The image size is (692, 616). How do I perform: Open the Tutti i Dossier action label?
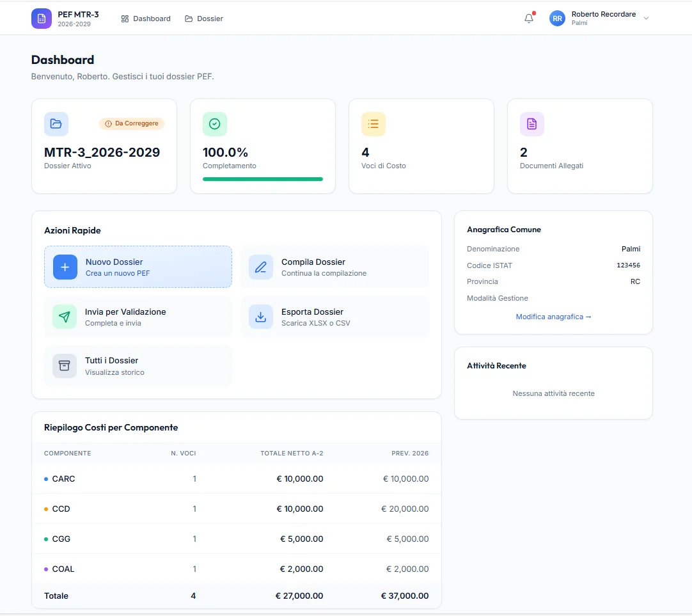tap(112, 361)
